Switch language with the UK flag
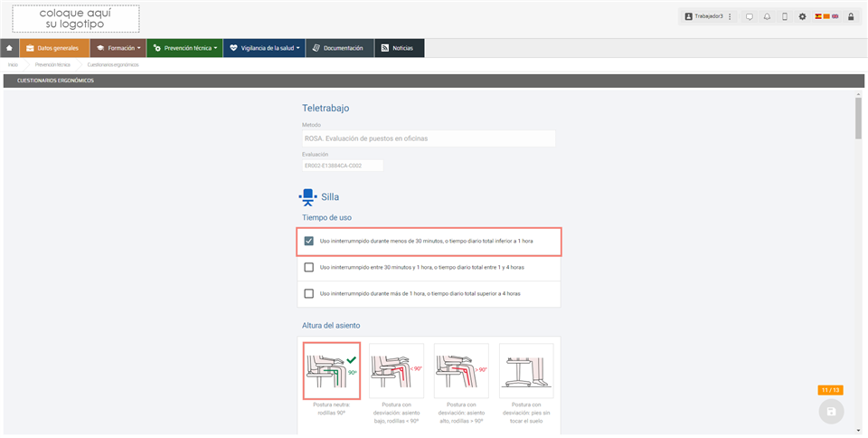The height and width of the screenshot is (438, 868). [x=835, y=16]
